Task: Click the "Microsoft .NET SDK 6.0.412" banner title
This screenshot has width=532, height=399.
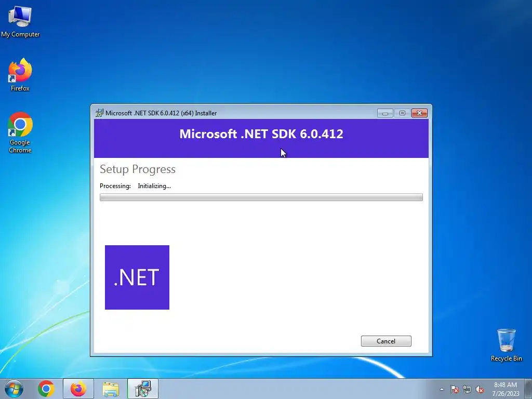Action: click(261, 134)
